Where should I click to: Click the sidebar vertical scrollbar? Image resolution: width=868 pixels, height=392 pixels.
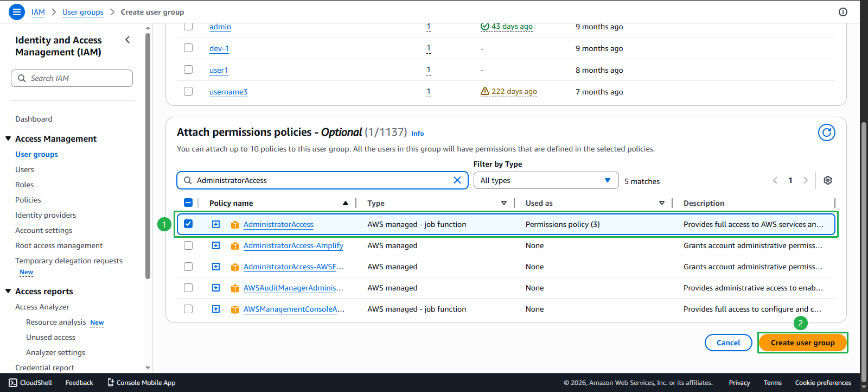click(x=148, y=156)
